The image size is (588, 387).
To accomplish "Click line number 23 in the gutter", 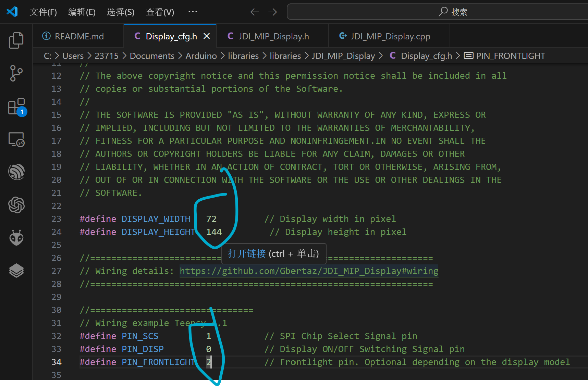I will click(x=56, y=219).
